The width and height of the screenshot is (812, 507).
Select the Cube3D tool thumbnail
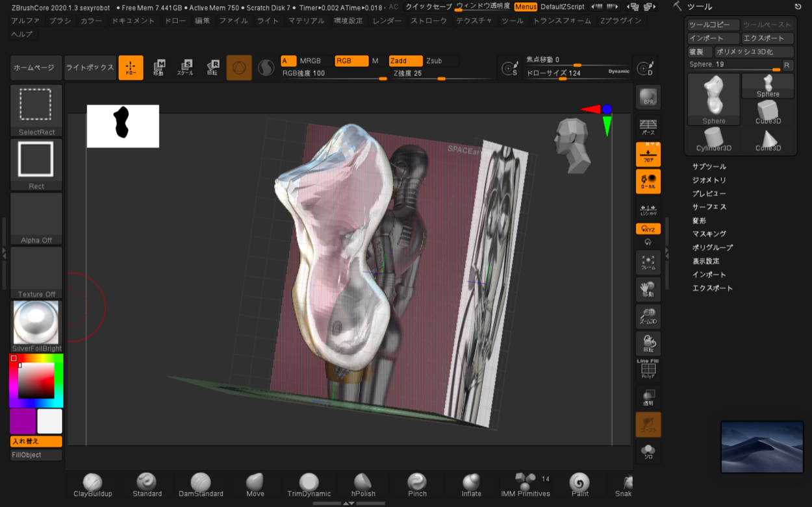(768, 112)
